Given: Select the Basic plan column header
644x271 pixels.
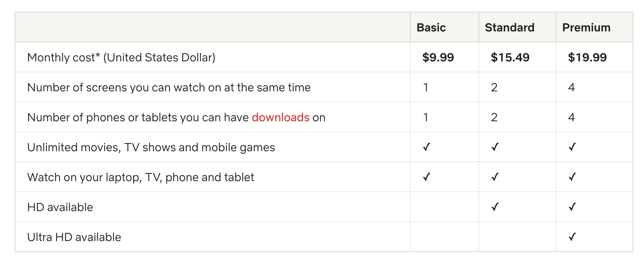Looking at the screenshot, I should coord(431,28).
